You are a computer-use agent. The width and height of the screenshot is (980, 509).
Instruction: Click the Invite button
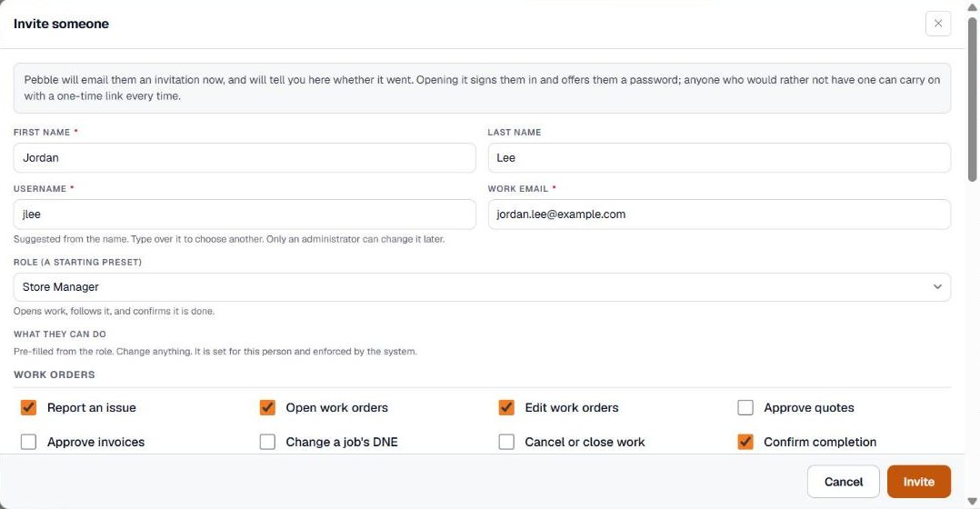point(919,482)
